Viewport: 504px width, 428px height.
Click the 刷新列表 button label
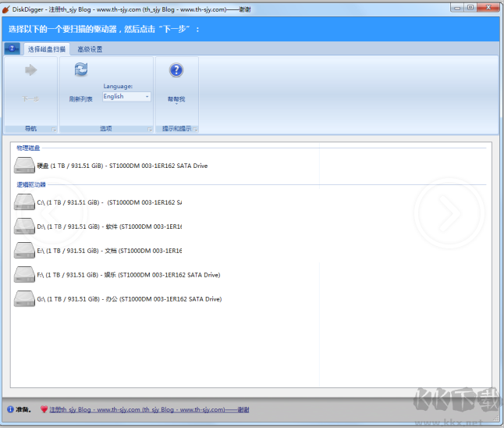(80, 98)
